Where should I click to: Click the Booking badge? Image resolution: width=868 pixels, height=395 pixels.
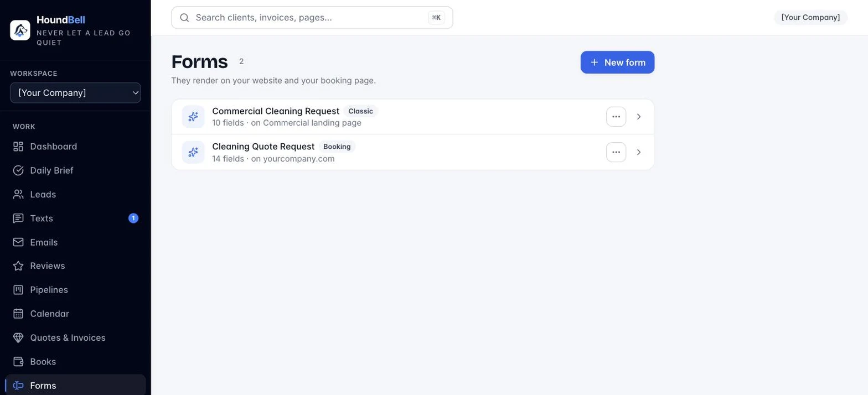[337, 147]
